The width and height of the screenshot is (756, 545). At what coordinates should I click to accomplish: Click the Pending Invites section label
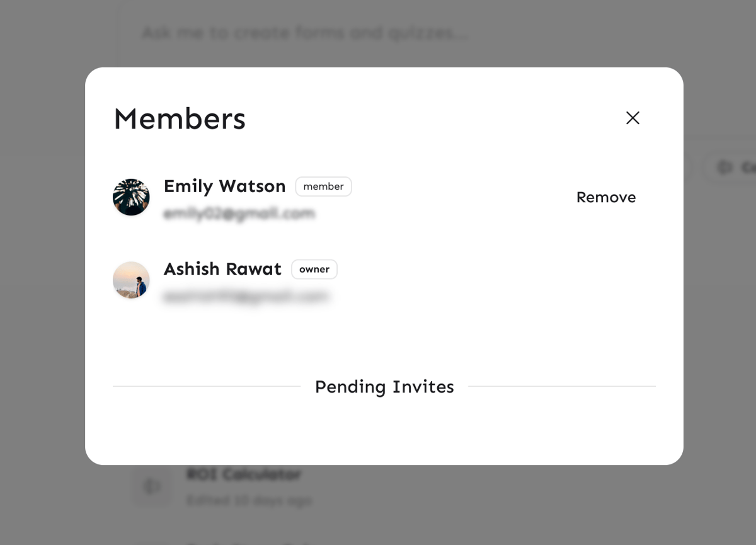click(x=384, y=387)
